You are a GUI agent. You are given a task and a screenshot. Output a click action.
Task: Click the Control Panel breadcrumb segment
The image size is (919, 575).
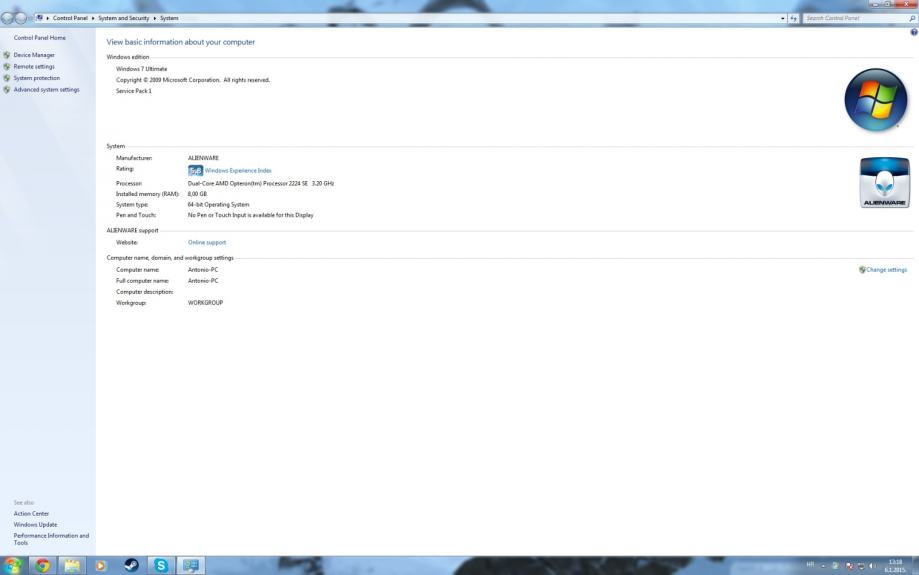tap(70, 18)
